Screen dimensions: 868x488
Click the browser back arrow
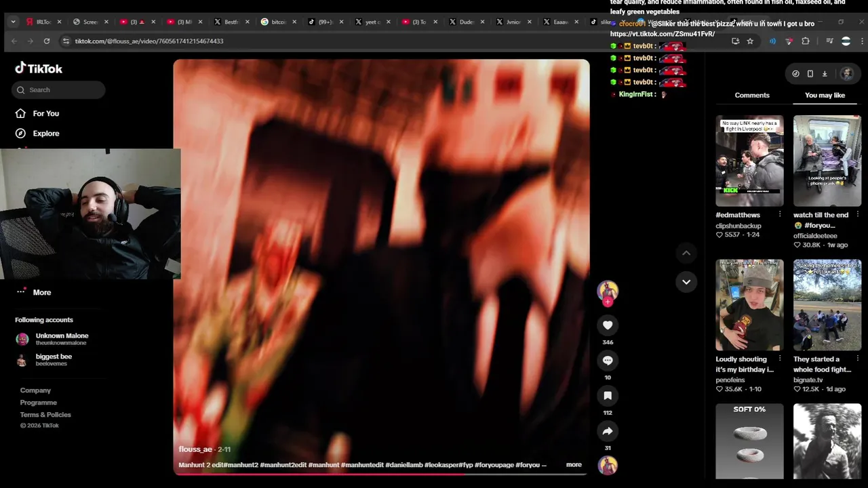tap(14, 41)
